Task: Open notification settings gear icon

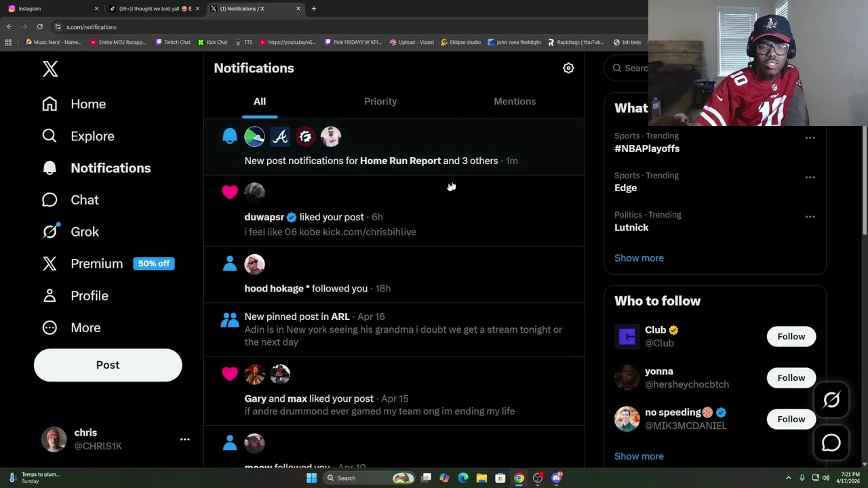Action: (568, 68)
